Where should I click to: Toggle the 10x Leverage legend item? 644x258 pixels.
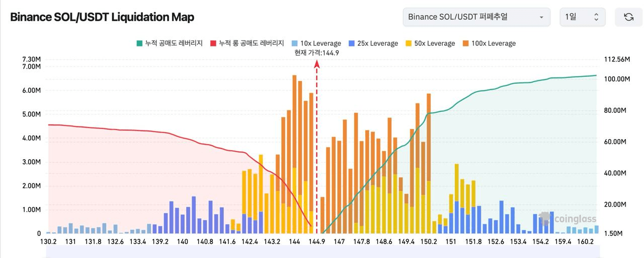click(316, 43)
